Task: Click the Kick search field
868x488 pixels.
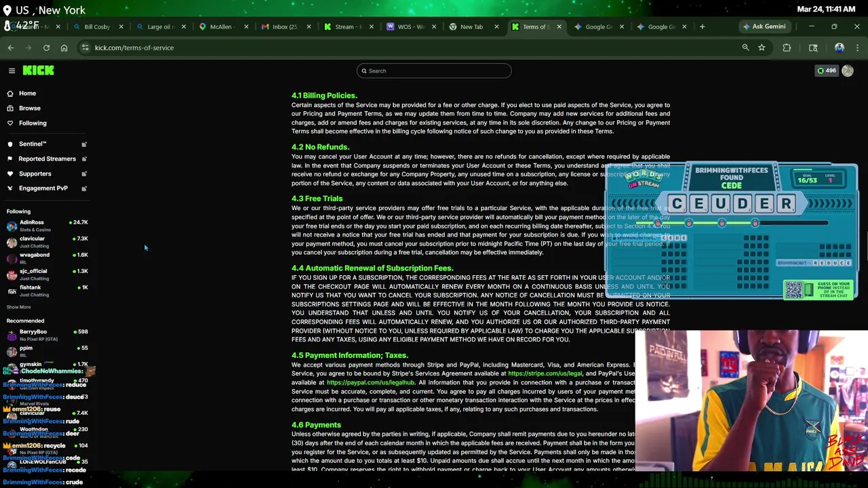Action: (434, 70)
